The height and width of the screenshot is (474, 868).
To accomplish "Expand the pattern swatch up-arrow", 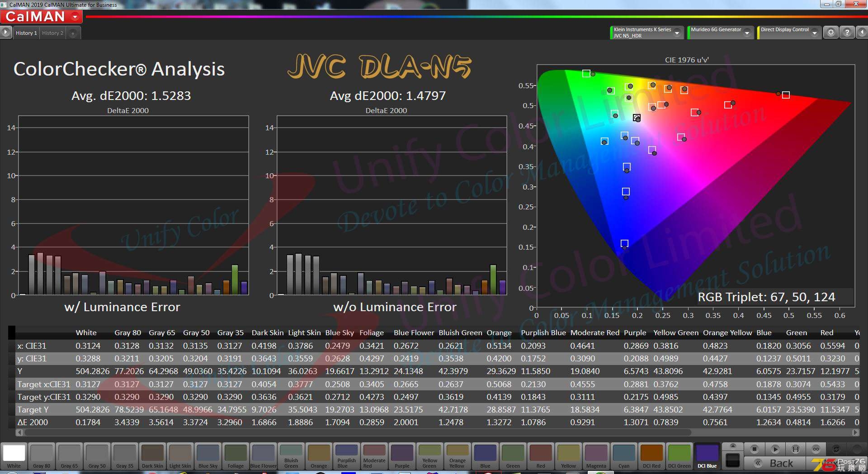I will (733, 446).
